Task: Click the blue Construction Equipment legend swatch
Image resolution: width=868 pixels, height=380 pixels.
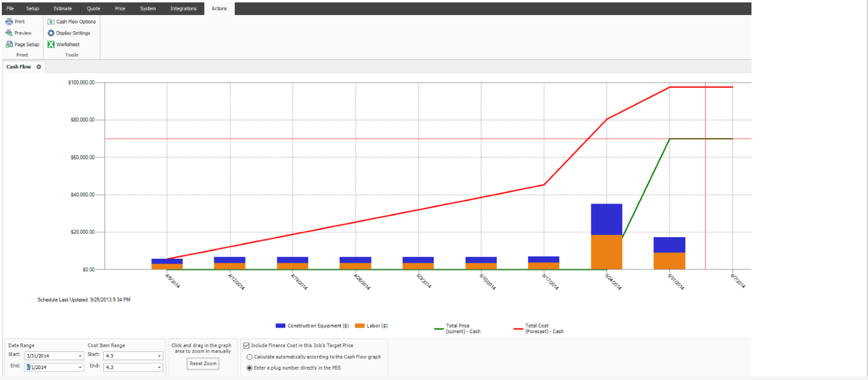Action: (280, 326)
